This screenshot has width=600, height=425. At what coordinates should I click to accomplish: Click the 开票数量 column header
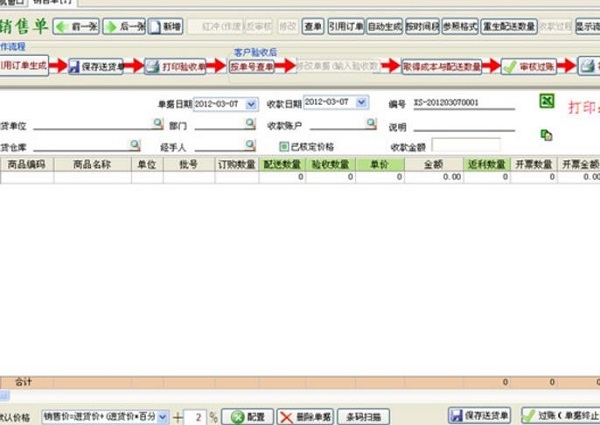point(533,164)
